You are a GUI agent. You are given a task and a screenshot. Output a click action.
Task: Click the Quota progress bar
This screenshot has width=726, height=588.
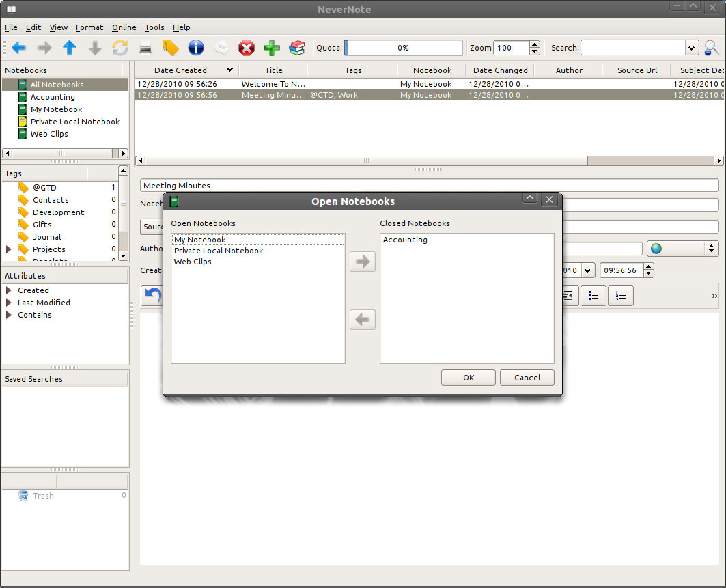403,48
